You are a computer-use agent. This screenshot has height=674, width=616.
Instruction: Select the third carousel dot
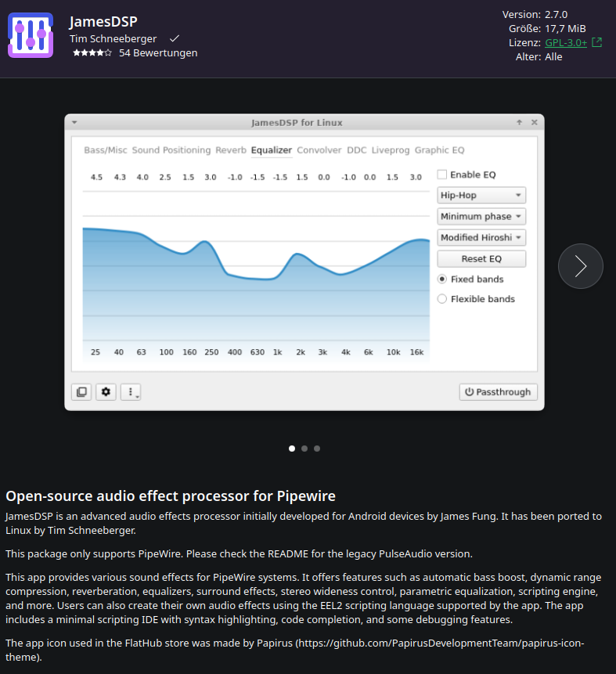tap(317, 449)
